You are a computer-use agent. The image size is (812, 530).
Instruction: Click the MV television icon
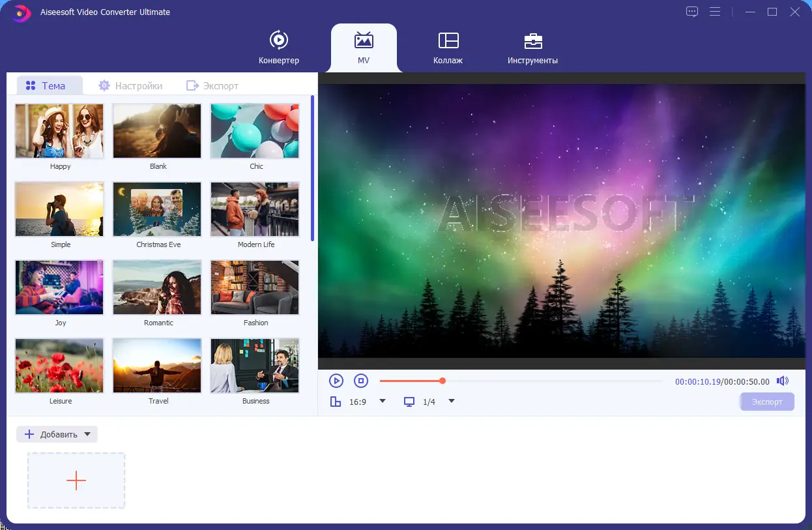(x=364, y=40)
